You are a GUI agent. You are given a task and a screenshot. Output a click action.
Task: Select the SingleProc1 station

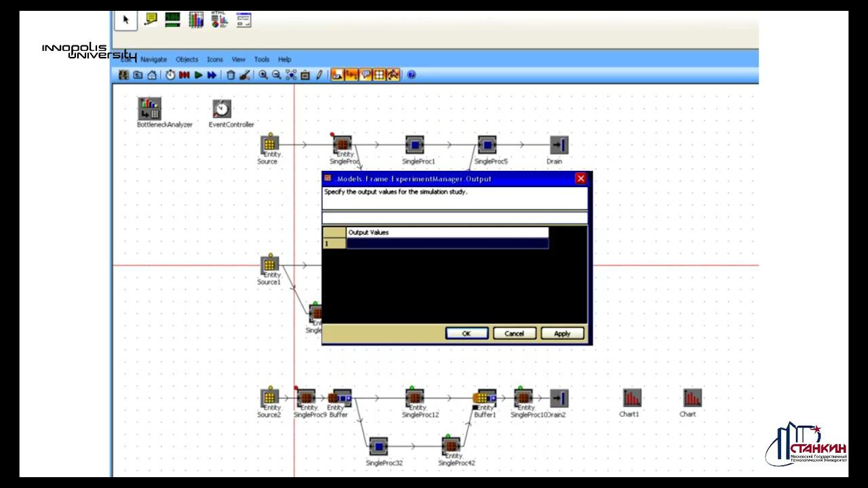[x=415, y=144]
